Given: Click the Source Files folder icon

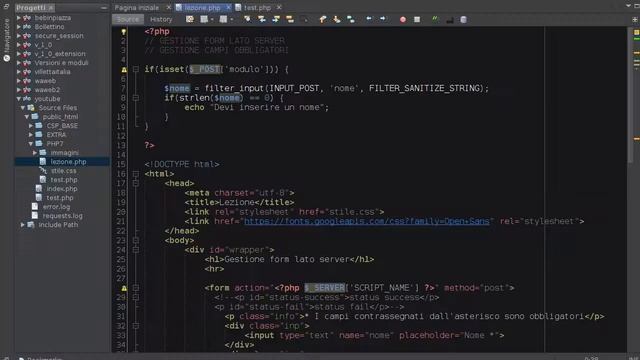Looking at the screenshot, I should 31,108.
